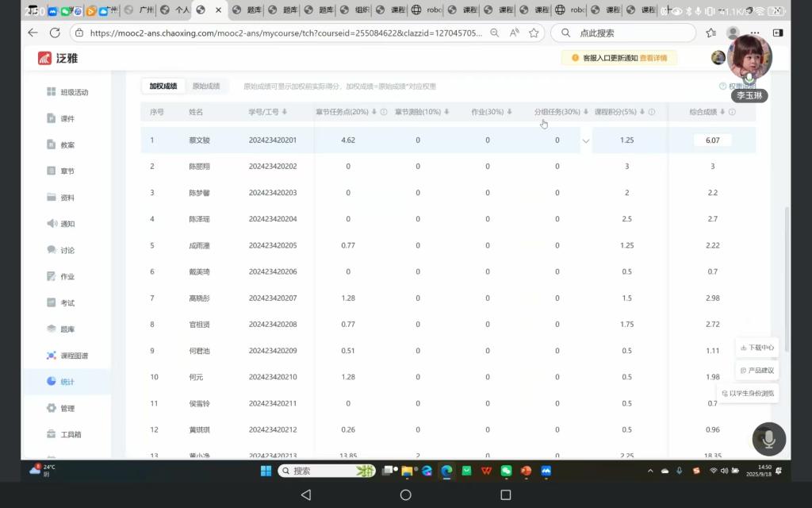
Task: Click the 下载中心 button
Action: click(756, 347)
